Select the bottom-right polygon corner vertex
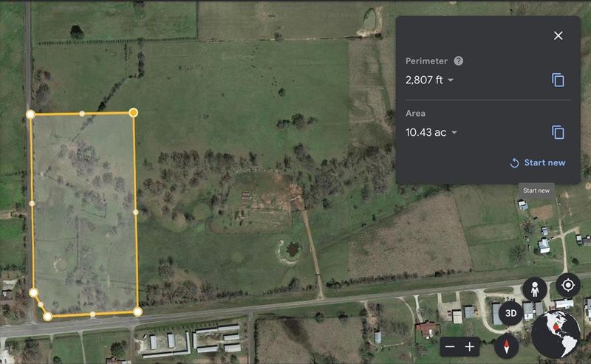This screenshot has height=364, width=591. [x=137, y=312]
